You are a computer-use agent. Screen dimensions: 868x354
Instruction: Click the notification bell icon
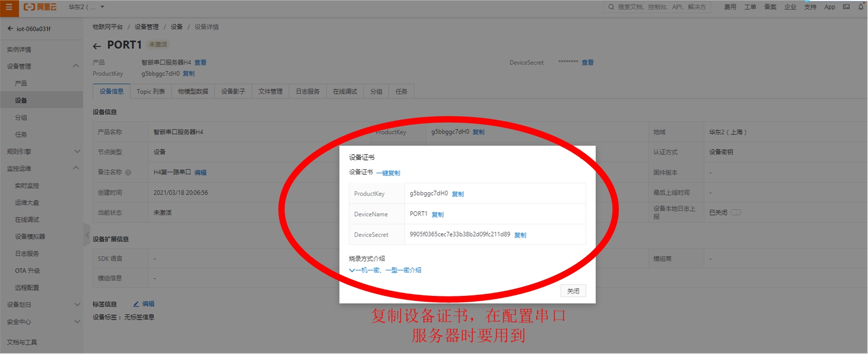[x=861, y=7]
